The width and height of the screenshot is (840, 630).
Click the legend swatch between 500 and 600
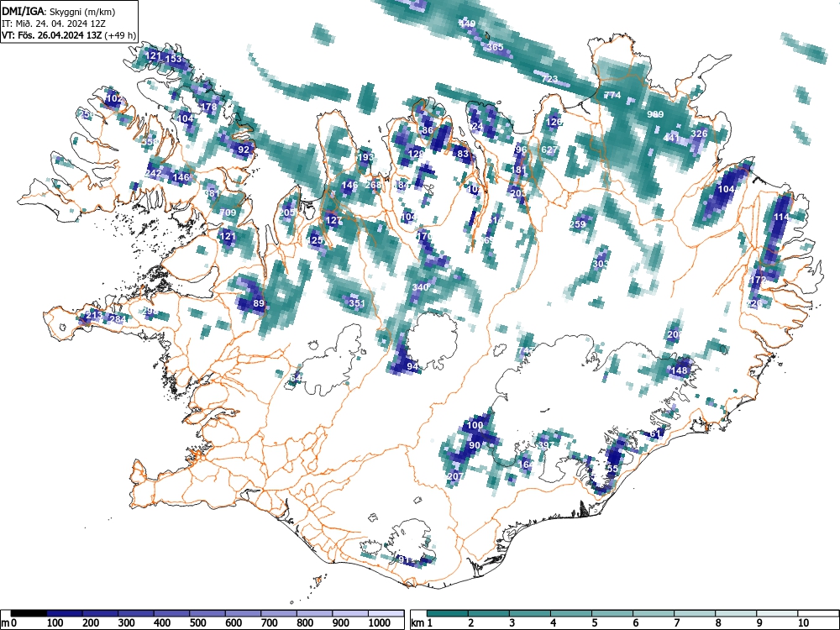pyautogui.click(x=207, y=613)
